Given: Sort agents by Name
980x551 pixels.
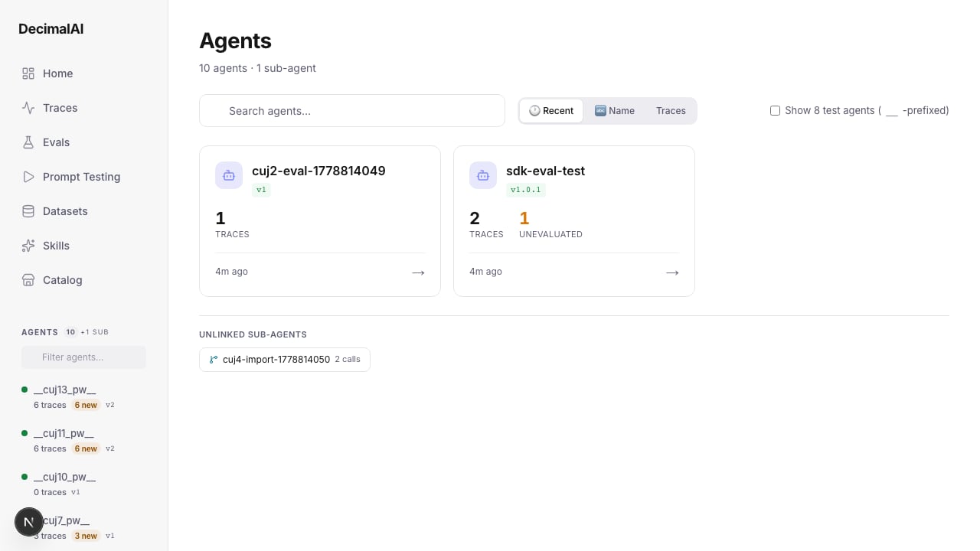Looking at the screenshot, I should click(x=615, y=111).
